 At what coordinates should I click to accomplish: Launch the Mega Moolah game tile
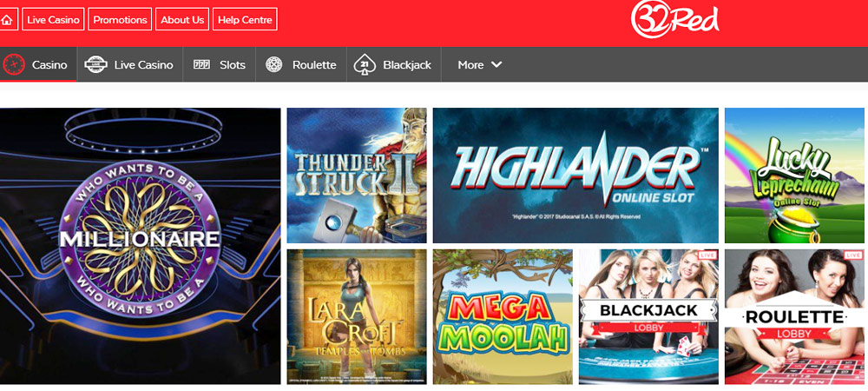503,317
